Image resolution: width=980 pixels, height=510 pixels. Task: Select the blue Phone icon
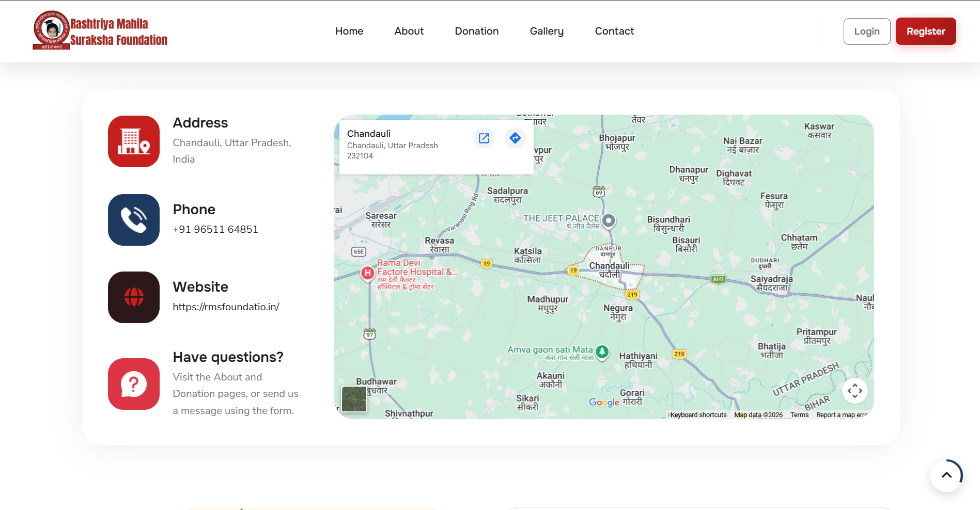point(133,220)
